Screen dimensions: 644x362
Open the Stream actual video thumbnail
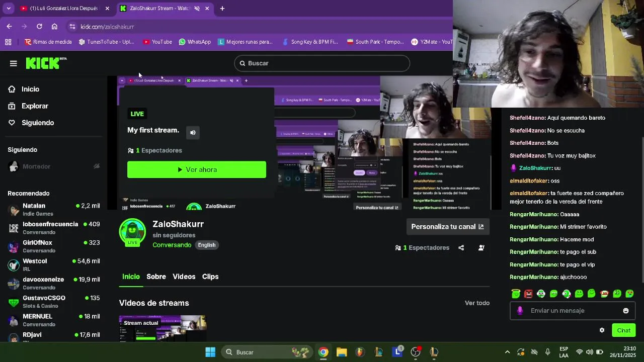[x=163, y=329]
